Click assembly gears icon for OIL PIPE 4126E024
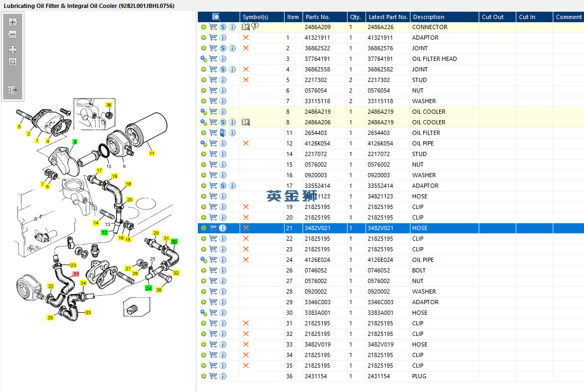Screen dimensions: 584x392 (203, 260)
